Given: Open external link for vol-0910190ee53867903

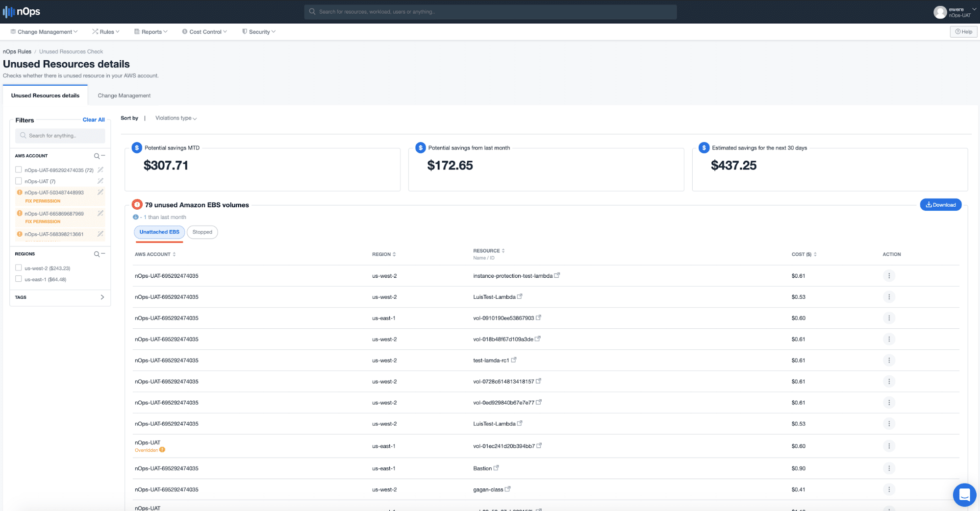Looking at the screenshot, I should tap(538, 317).
